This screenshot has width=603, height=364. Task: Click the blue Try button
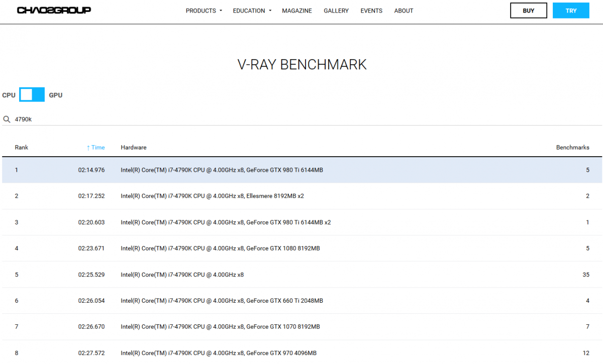(x=571, y=11)
